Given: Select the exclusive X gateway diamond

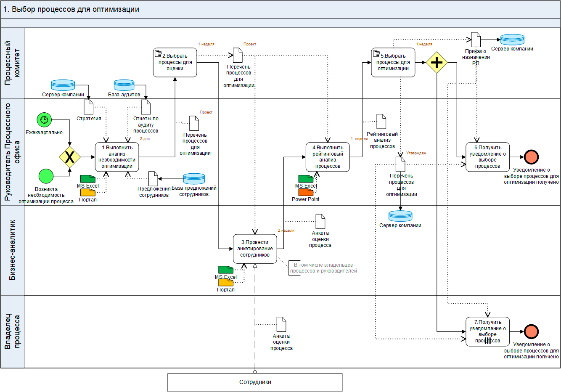Looking at the screenshot, I should (x=69, y=157).
